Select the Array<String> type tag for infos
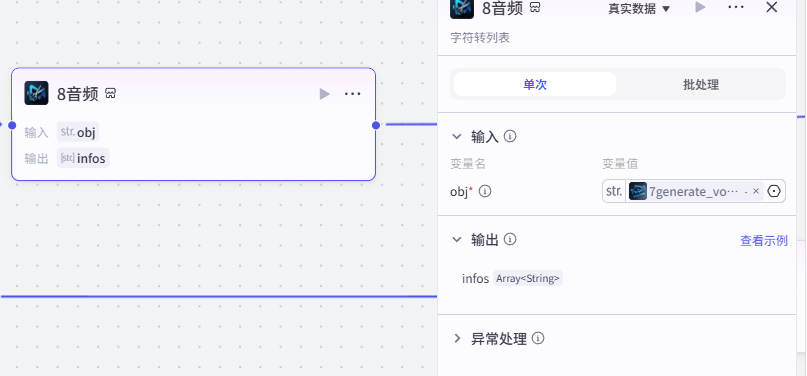Image resolution: width=807 pixels, height=376 pixels. pyautogui.click(x=528, y=279)
